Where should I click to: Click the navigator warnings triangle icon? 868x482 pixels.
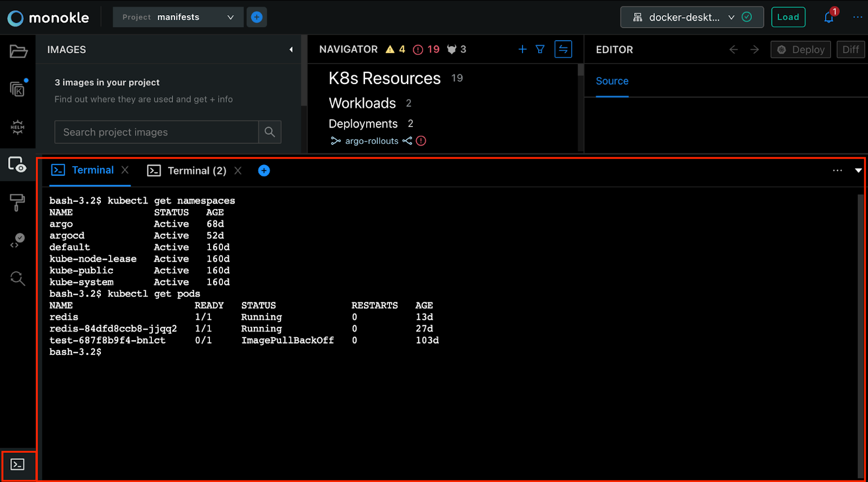click(x=390, y=49)
